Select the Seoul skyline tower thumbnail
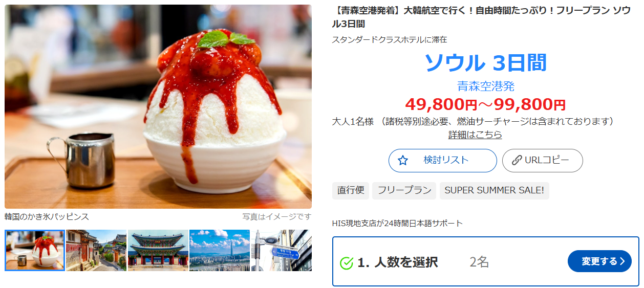This screenshot has height=288, width=644. point(220,250)
